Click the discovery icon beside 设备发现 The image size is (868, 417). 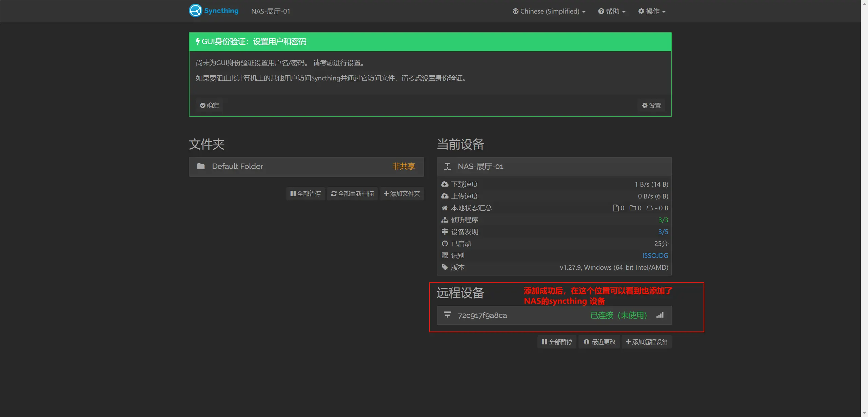(x=445, y=232)
